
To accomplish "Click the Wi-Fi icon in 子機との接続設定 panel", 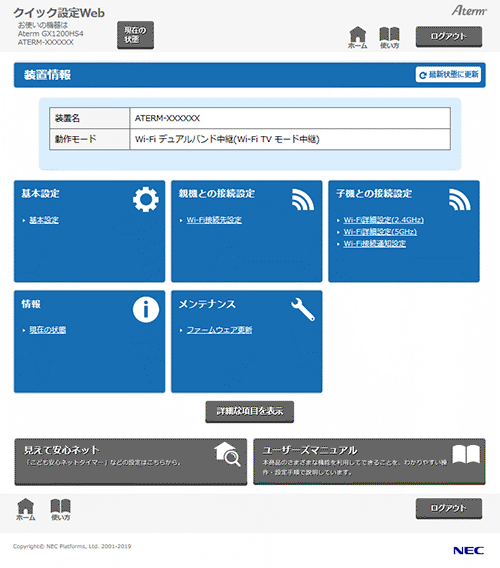I will [460, 199].
